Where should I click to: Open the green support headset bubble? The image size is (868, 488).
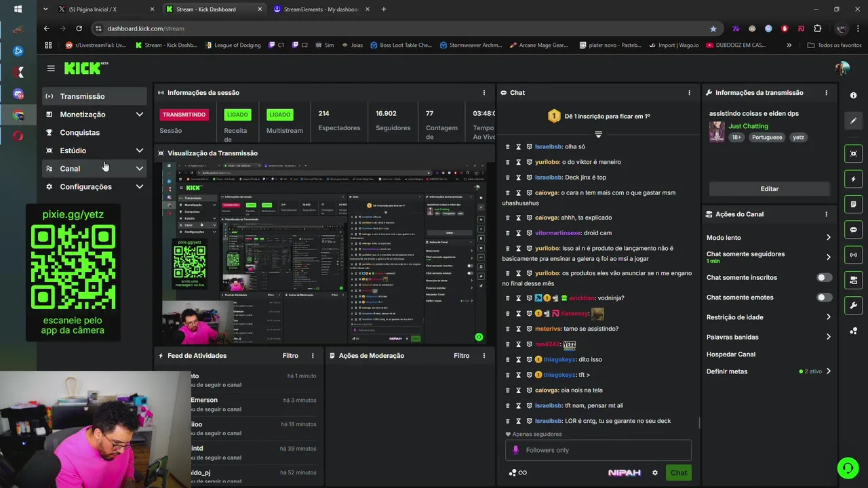[847, 468]
